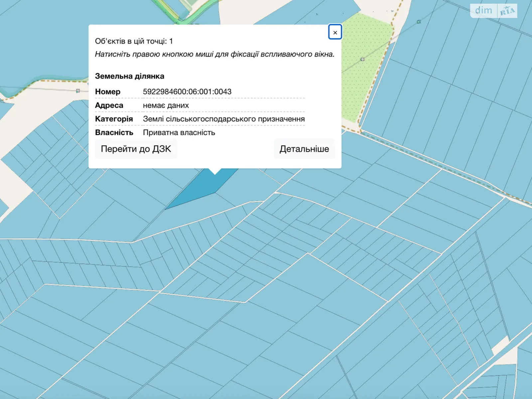
Task: Click the pole marker left of the popup
Action: point(78,90)
